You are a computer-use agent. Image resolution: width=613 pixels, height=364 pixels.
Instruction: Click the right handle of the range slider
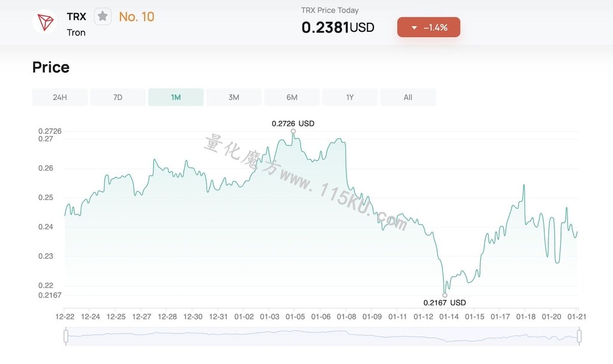(x=579, y=336)
